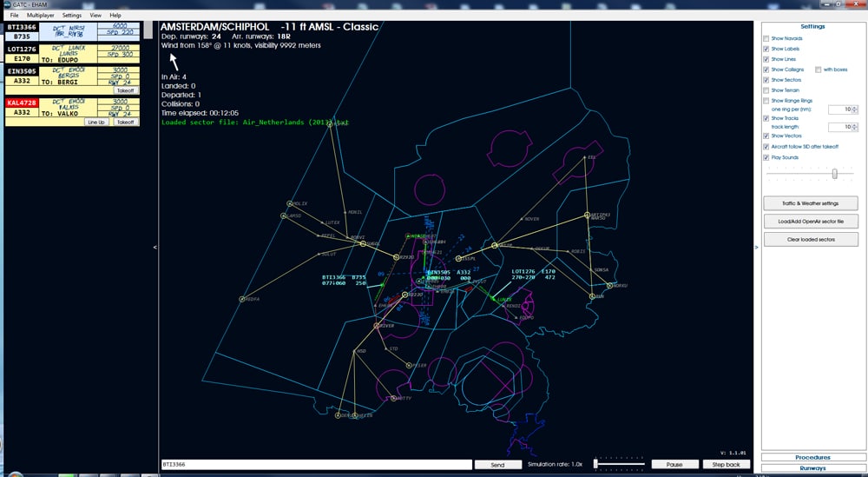Disable the Play Sounds checkbox

tap(766, 157)
